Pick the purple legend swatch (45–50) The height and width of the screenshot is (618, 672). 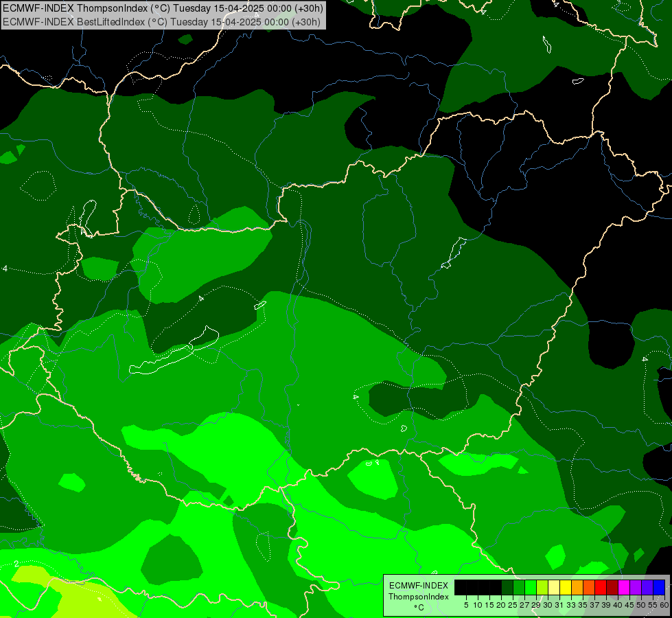pyautogui.click(x=635, y=587)
